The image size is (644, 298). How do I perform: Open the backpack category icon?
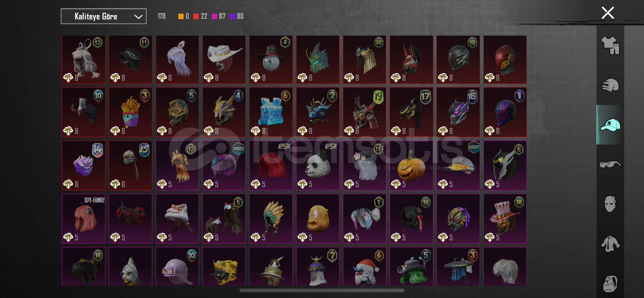610,284
